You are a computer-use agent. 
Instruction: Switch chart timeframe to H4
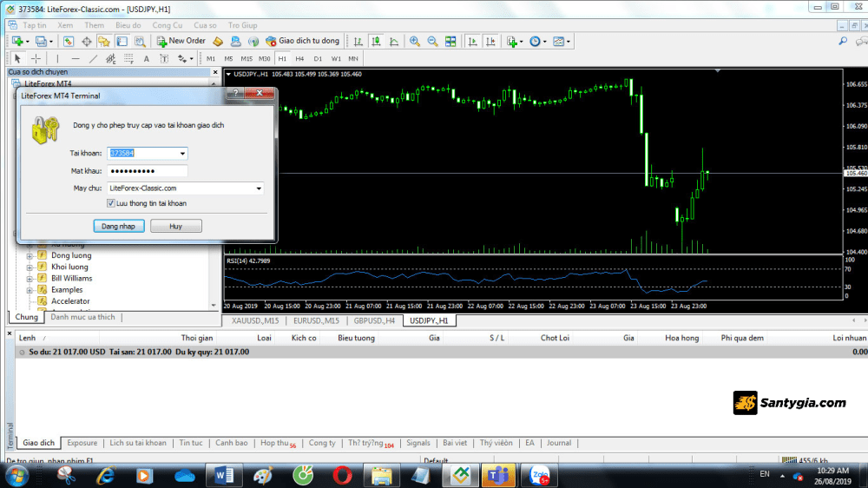pos(299,59)
